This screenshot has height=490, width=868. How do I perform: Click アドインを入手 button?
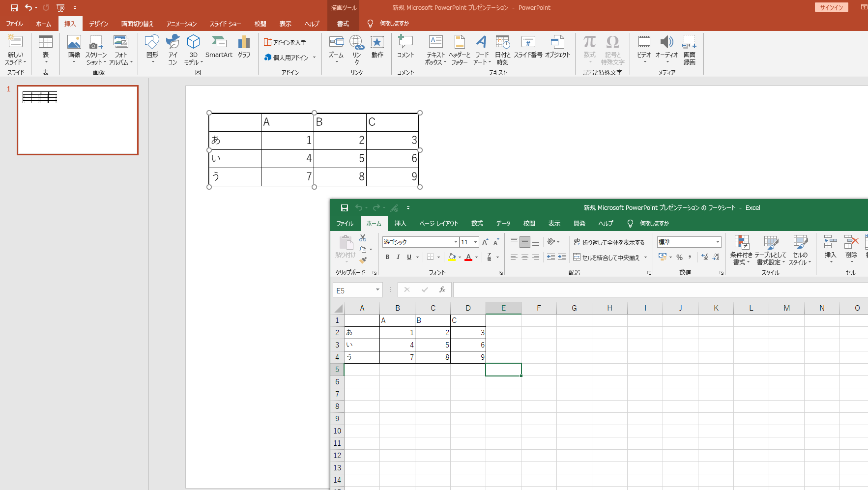coord(285,42)
